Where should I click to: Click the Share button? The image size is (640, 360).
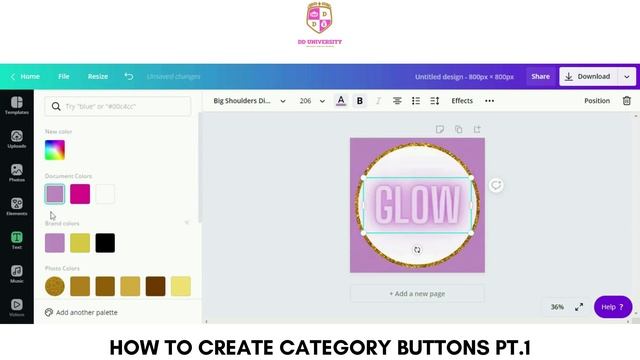click(x=540, y=76)
